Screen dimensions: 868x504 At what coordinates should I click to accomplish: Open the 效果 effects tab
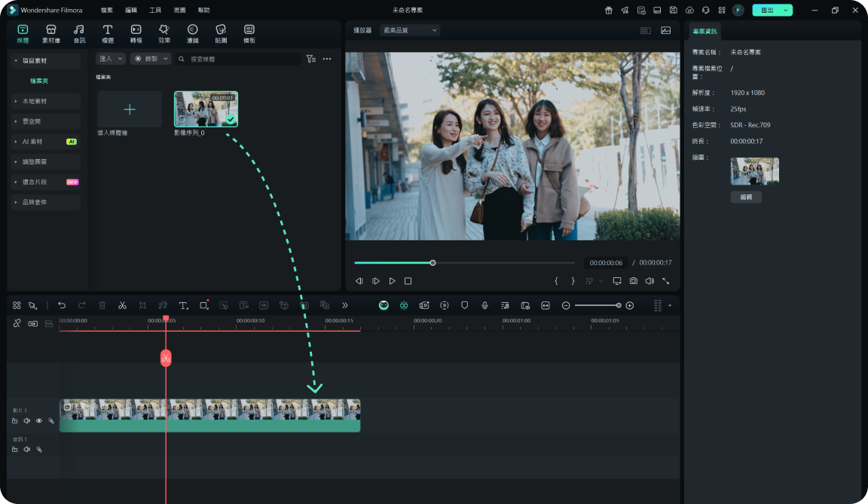(x=164, y=34)
